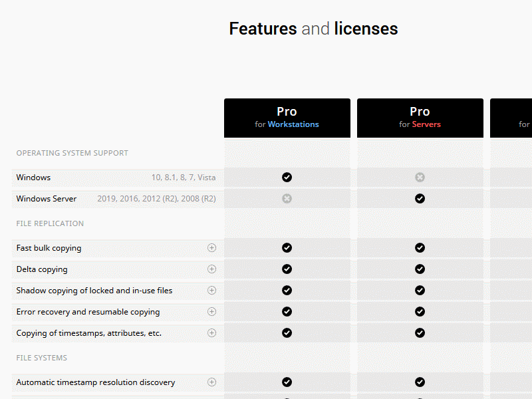Expand details for Error recovery and resumable copying

211,311
